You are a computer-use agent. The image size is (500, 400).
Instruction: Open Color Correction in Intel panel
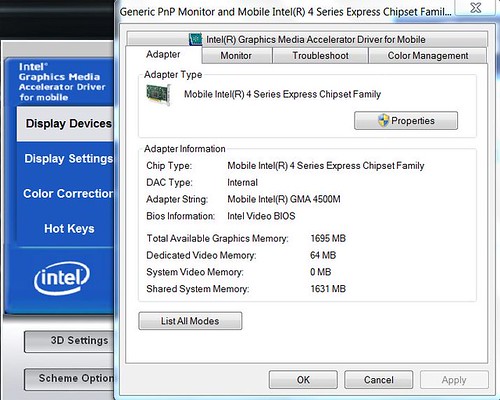click(68, 194)
